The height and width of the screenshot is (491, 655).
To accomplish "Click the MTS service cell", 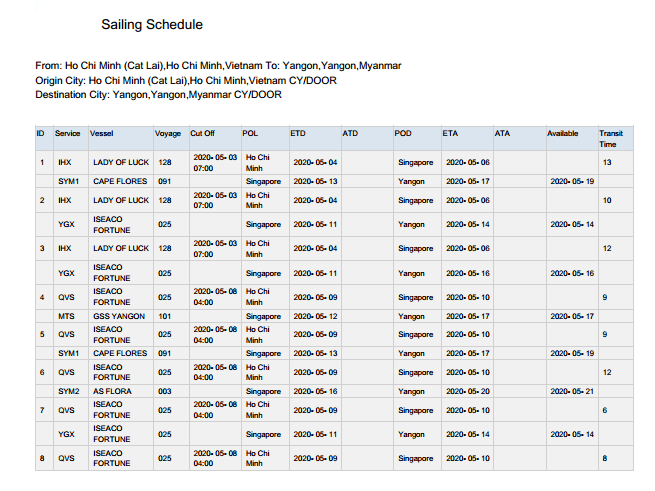I will coord(66,316).
